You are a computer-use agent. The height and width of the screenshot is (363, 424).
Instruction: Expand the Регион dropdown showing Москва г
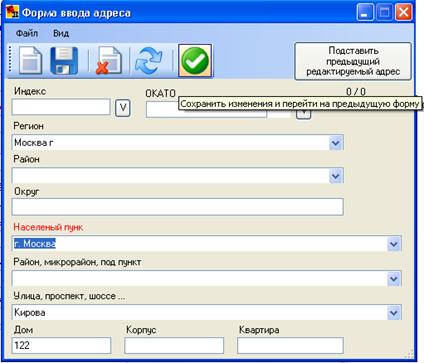336,143
